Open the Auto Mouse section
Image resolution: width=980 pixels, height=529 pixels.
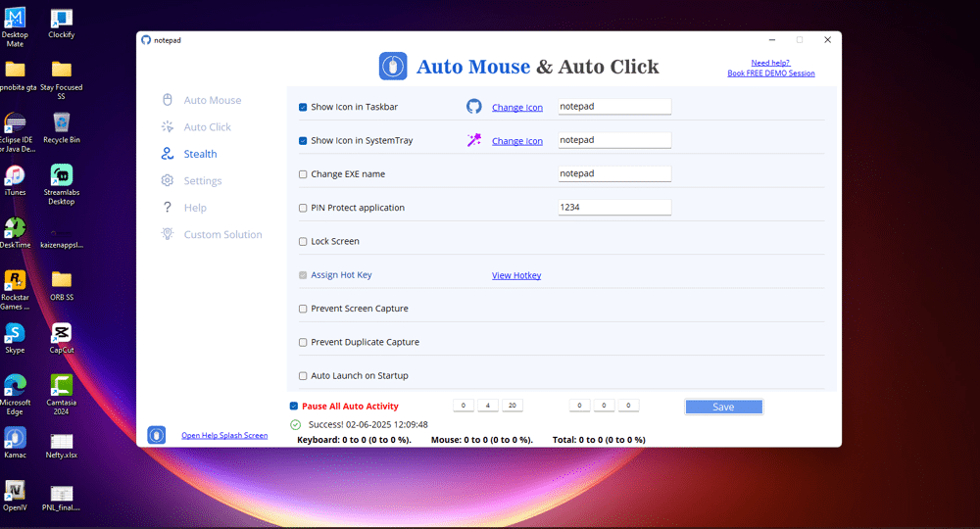tap(212, 100)
